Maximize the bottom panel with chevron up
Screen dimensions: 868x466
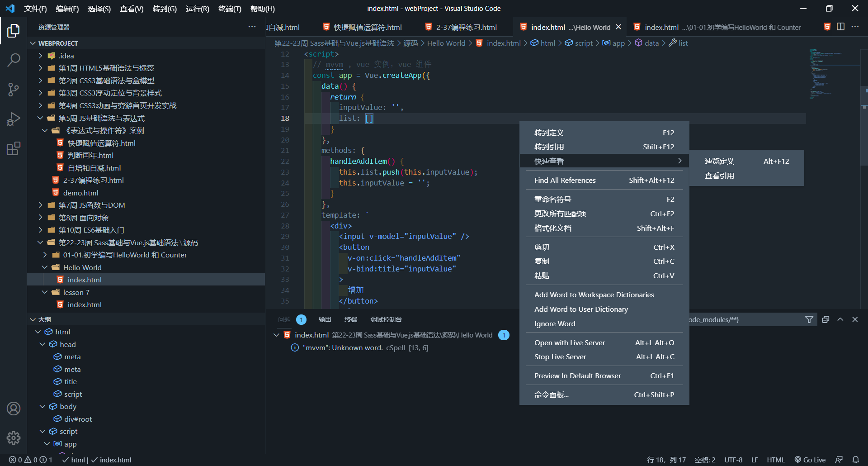pyautogui.click(x=840, y=319)
